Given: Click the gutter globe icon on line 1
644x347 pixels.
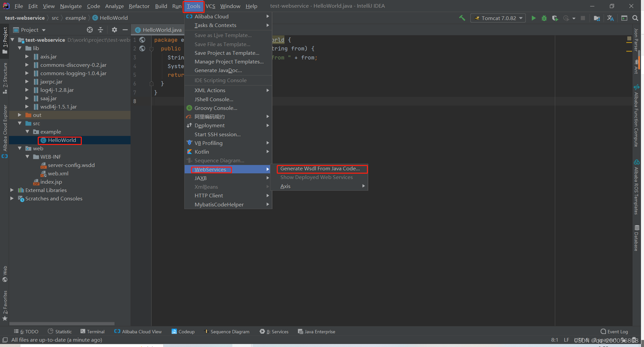Looking at the screenshot, I should [x=142, y=40].
